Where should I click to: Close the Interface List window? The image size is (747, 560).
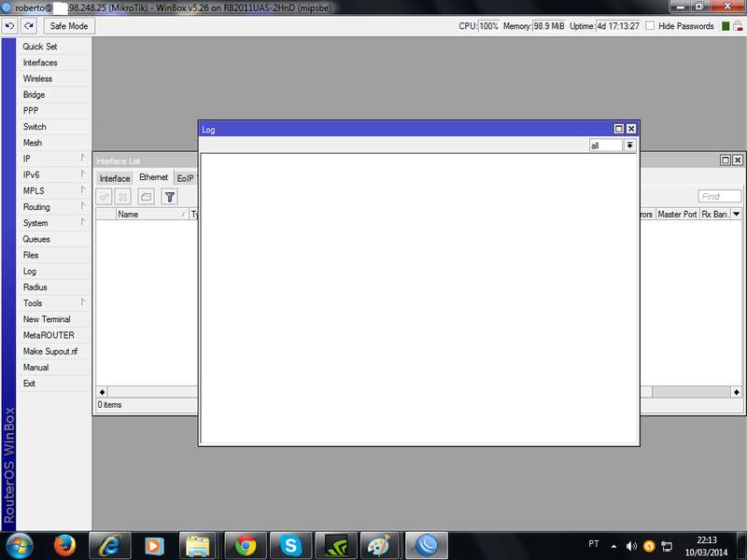pos(738,160)
